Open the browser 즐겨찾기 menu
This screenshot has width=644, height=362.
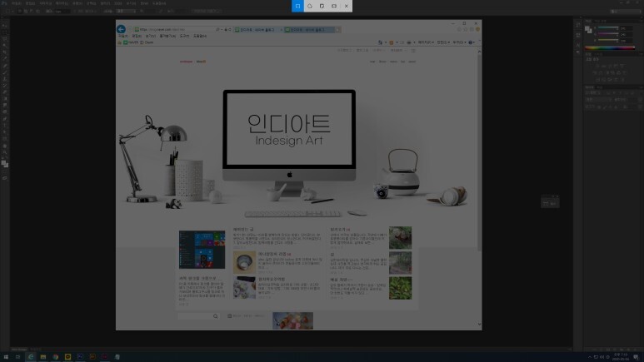pyautogui.click(x=167, y=36)
